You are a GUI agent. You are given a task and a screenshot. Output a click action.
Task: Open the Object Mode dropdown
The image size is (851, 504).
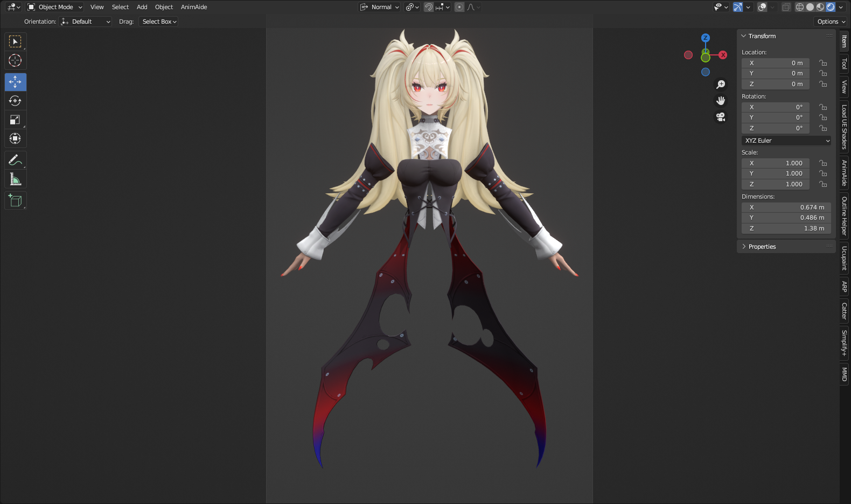tap(55, 7)
